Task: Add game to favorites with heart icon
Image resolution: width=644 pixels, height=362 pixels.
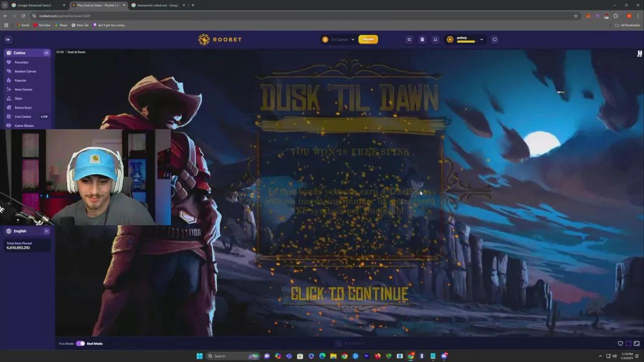Action: [620, 343]
